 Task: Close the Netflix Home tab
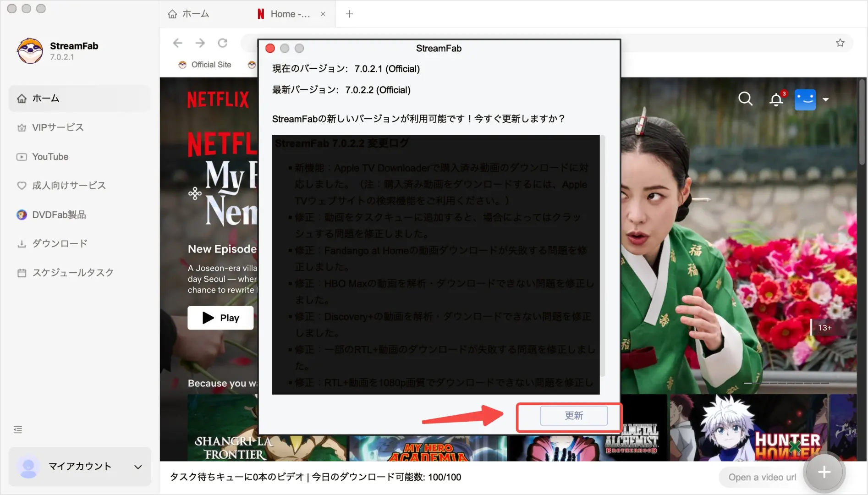pos(323,14)
